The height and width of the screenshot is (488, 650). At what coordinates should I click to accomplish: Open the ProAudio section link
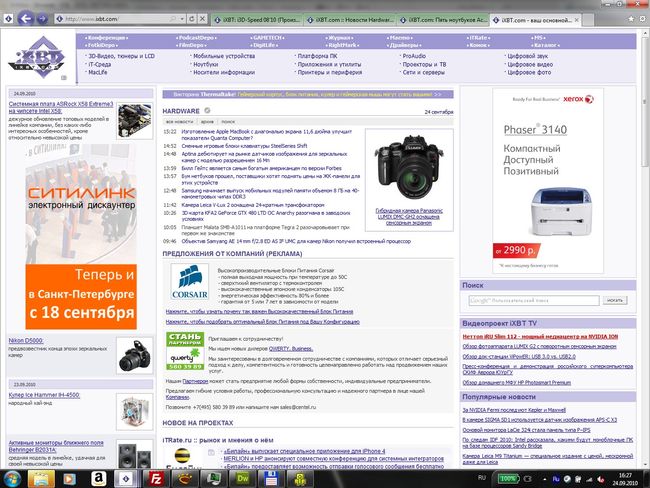point(414,56)
